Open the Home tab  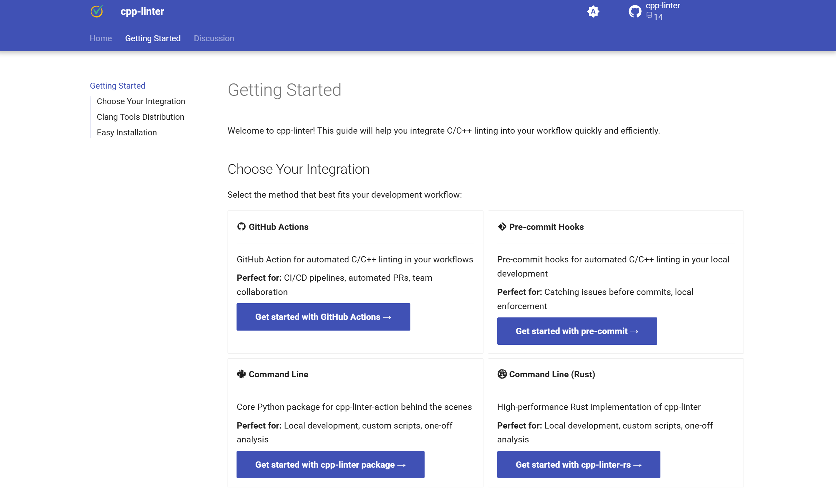(x=100, y=38)
